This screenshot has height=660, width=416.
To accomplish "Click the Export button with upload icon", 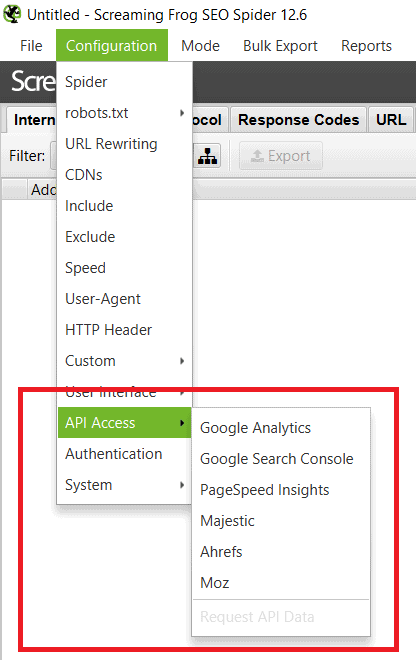I will pyautogui.click(x=281, y=156).
